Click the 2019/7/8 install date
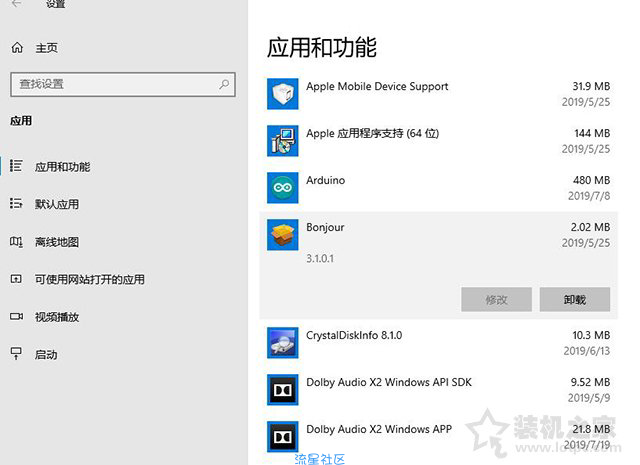Screen dimensions: 640x465 coord(589,196)
